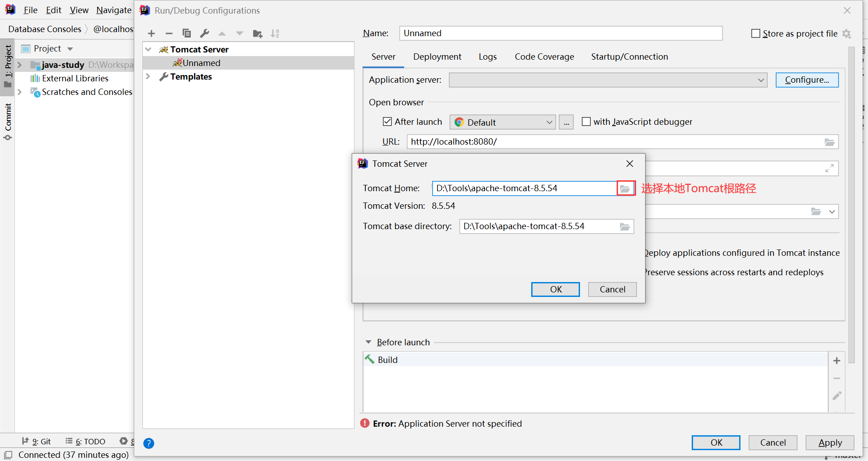This screenshot has height=461, width=868.
Task: Open JRE dropdown arrow
Action: click(832, 212)
